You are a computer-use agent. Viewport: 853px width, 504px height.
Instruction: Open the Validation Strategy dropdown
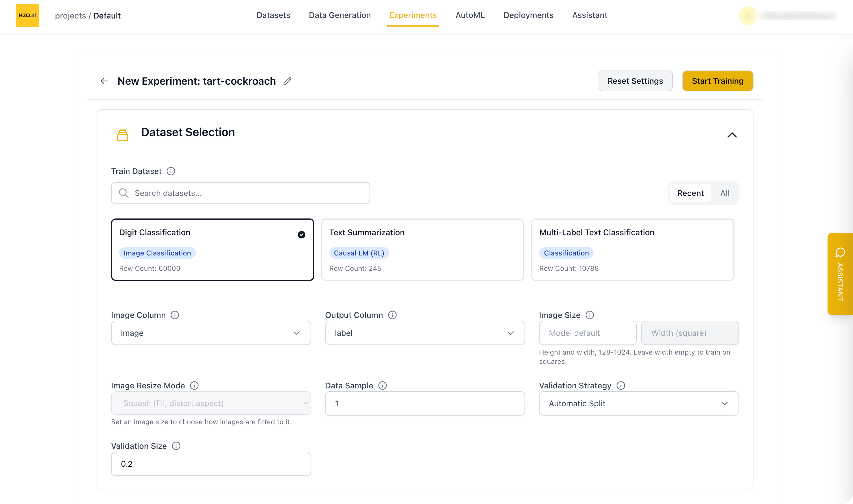tap(639, 404)
